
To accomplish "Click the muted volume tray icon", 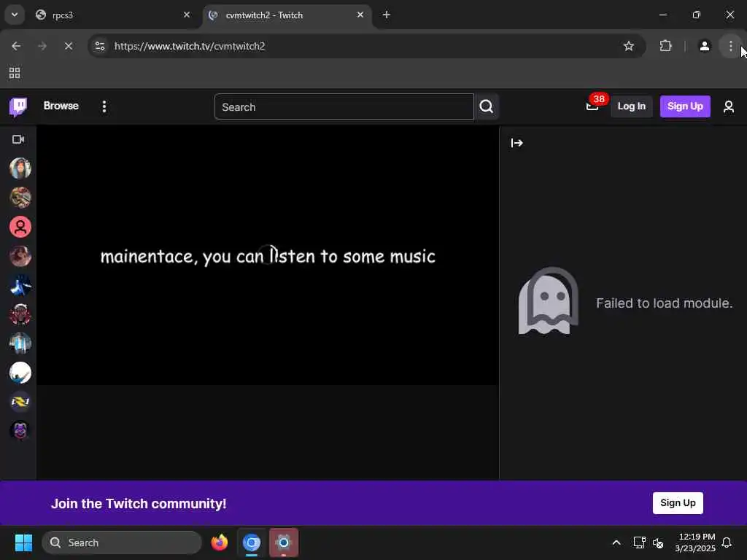I will [658, 542].
